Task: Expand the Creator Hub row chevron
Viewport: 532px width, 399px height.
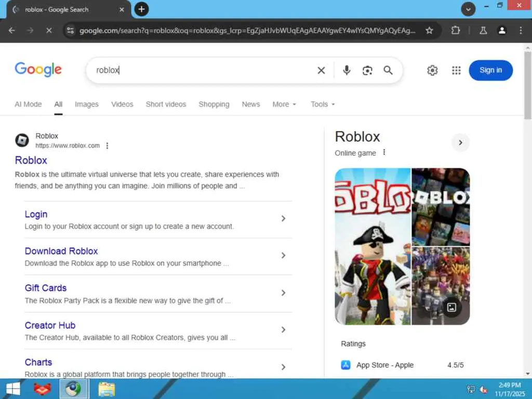Action: tap(283, 330)
